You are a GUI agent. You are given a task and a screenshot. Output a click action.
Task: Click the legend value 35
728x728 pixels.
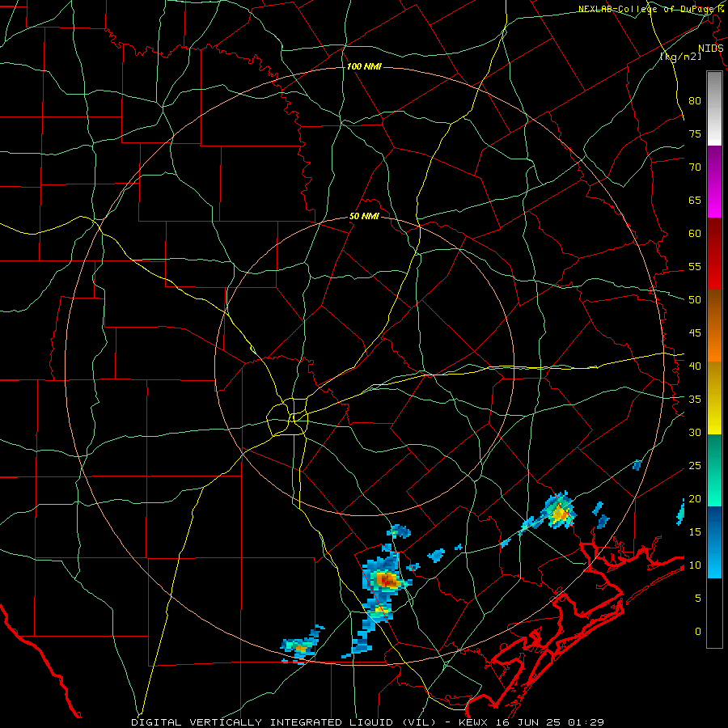point(695,400)
